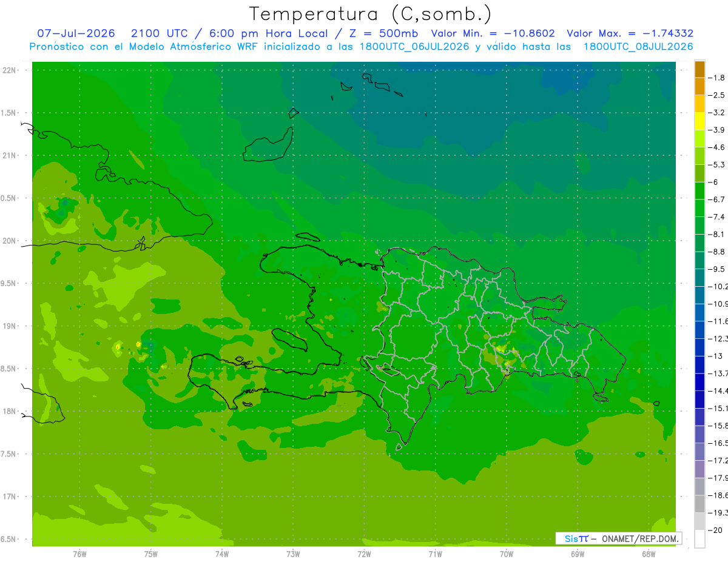
Task: Click the '18N' latitude label
Action: pyautogui.click(x=9, y=411)
